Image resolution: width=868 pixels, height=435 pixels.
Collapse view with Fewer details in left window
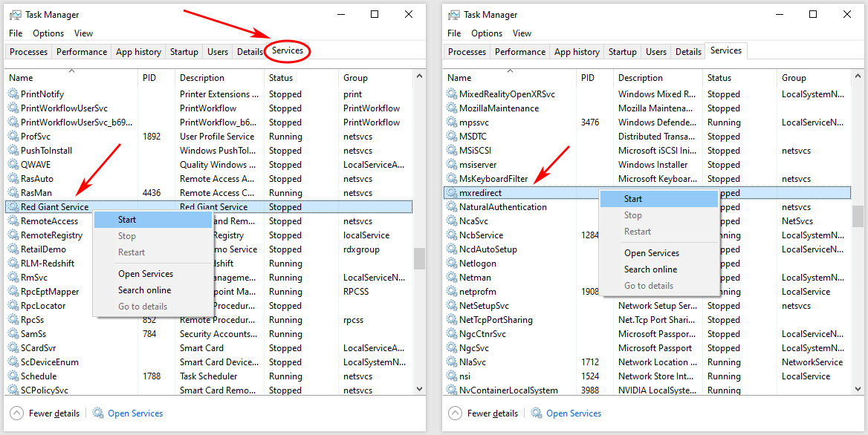click(46, 413)
